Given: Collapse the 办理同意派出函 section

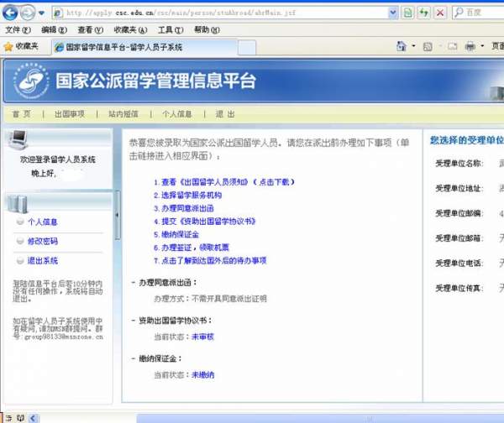Looking at the screenshot, I should [x=133, y=283].
